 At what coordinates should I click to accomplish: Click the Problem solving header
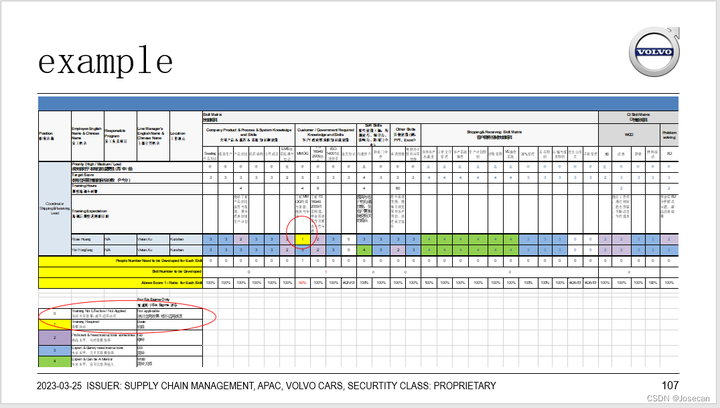click(x=669, y=135)
